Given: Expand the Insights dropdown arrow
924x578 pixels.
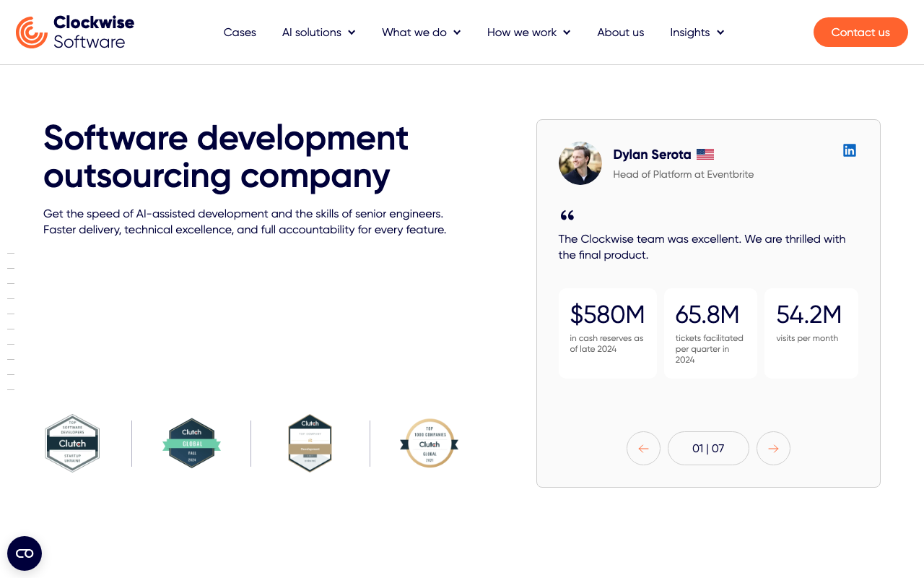Looking at the screenshot, I should [720, 33].
